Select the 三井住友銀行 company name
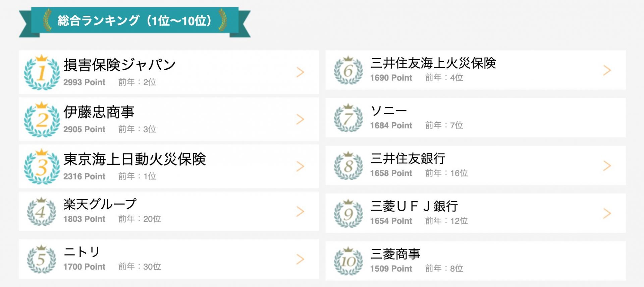 (x=408, y=158)
